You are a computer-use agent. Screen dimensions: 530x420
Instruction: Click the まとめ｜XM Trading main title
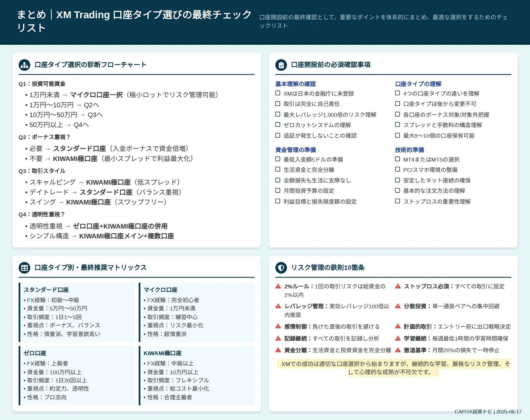134,21
